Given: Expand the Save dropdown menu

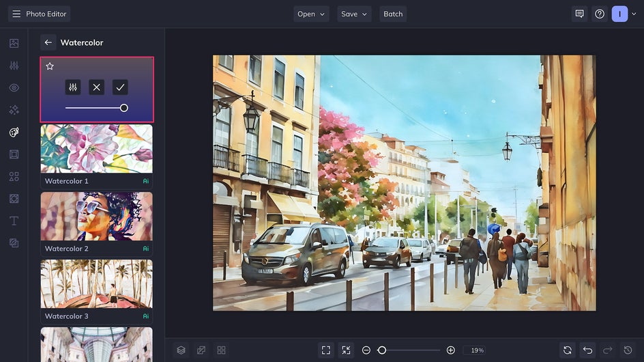Looking at the screenshot, I should (354, 14).
